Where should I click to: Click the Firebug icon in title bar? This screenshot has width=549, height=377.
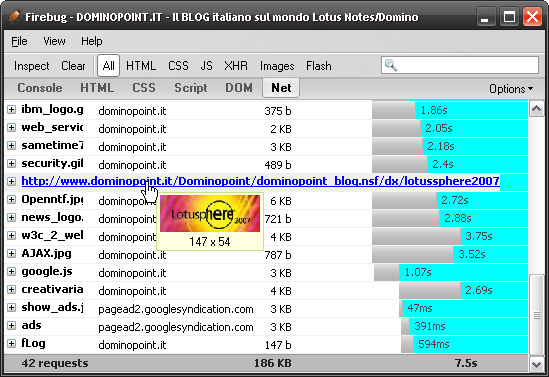(14, 16)
